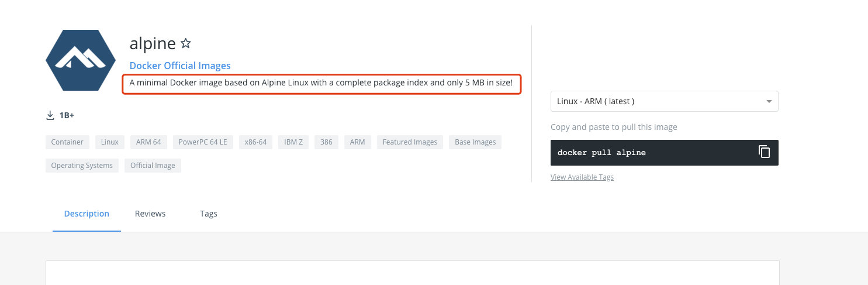Star the alpine repository
This screenshot has height=285, width=868.
[186, 43]
